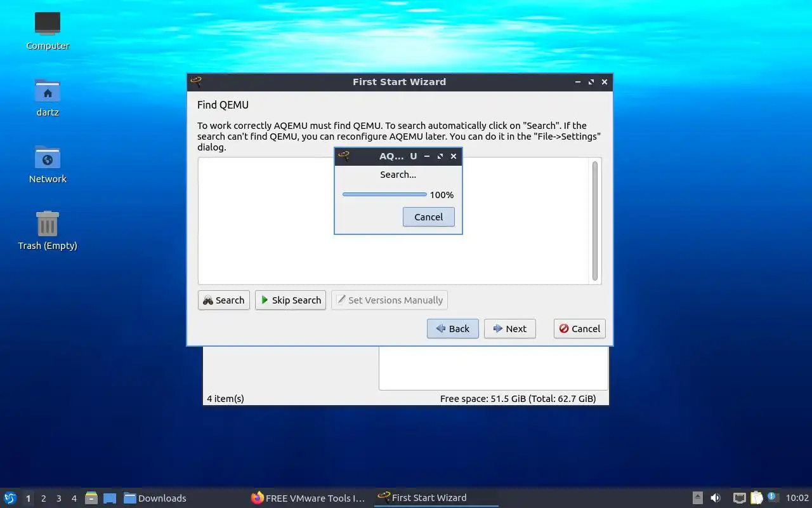
Task: Open the Network desktop icon
Action: pos(48,164)
